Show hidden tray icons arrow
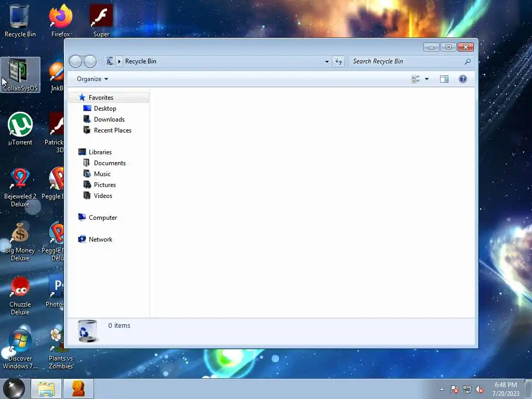The width and height of the screenshot is (532, 399). (x=442, y=389)
